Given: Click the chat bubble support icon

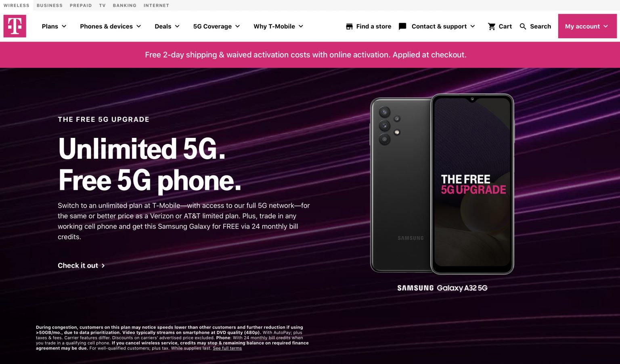Looking at the screenshot, I should click(x=402, y=27).
